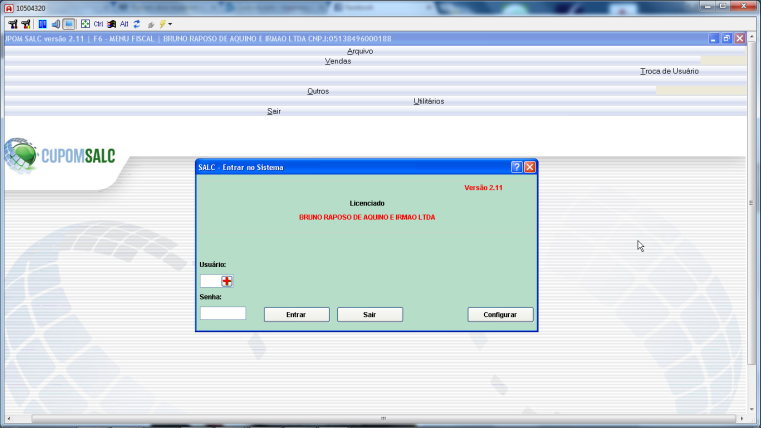This screenshot has height=428, width=761.
Task: Close the CUPOM SALC inner window
Action: 740,38
